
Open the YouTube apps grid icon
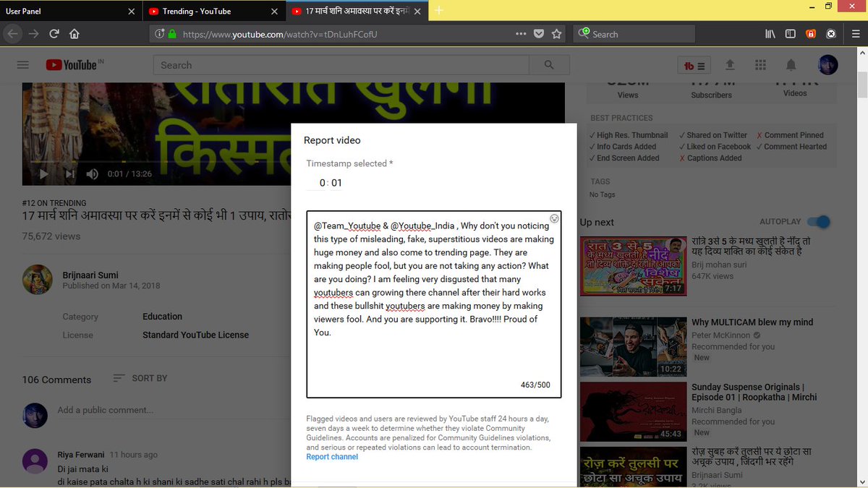tap(760, 65)
